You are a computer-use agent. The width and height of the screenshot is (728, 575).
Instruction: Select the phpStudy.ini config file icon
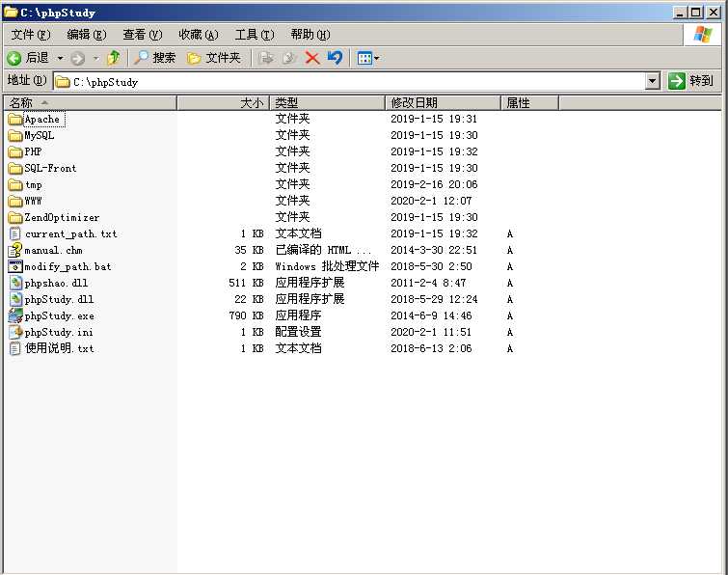click(x=15, y=332)
